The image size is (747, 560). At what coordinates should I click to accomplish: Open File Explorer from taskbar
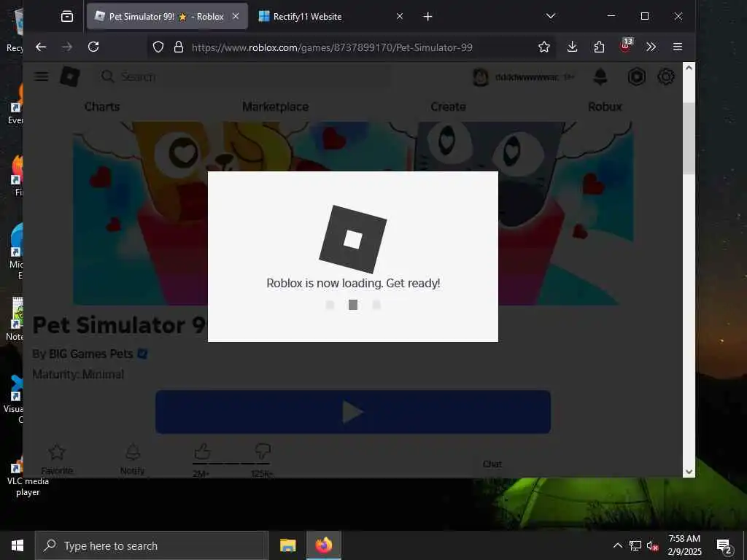point(287,545)
